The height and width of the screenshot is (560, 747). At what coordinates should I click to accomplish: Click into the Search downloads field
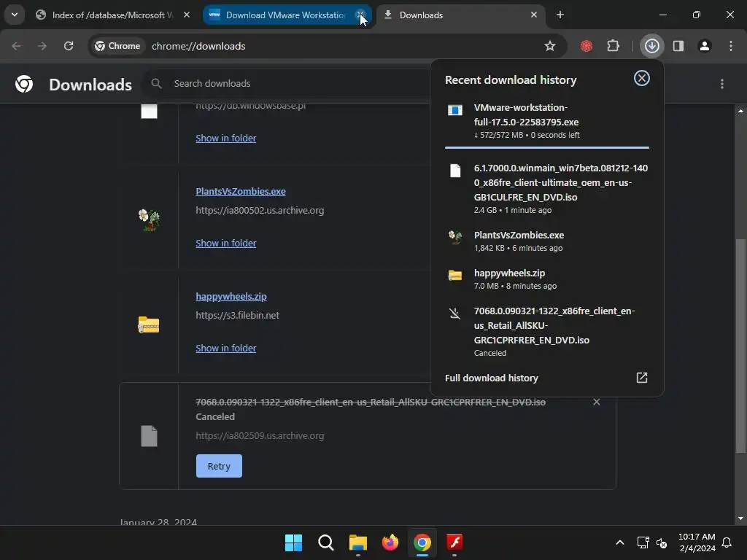(x=286, y=83)
